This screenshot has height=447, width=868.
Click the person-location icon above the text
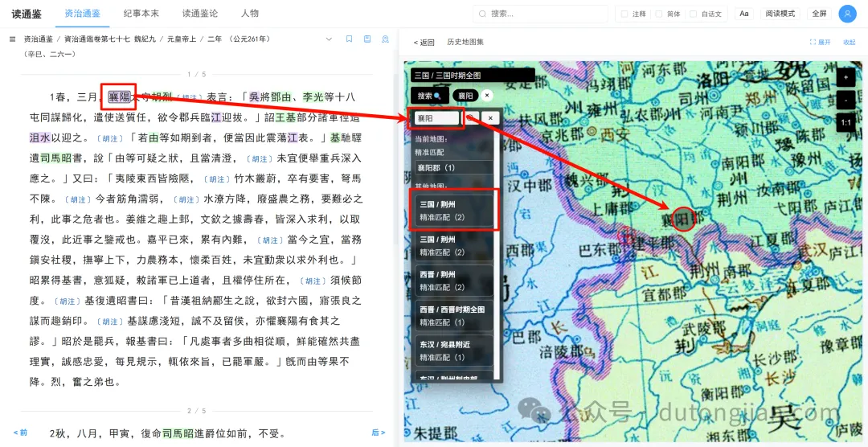(385, 39)
